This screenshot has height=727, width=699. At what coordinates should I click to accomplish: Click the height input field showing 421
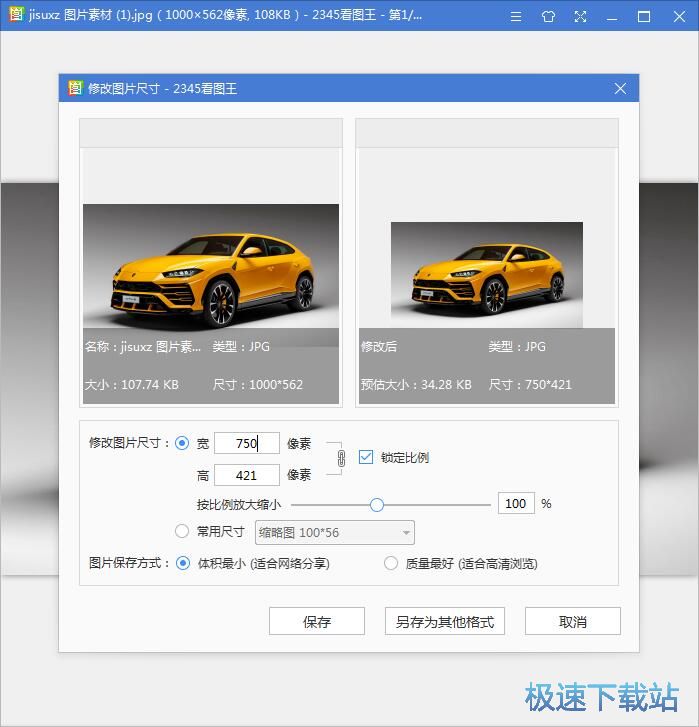tap(247, 475)
